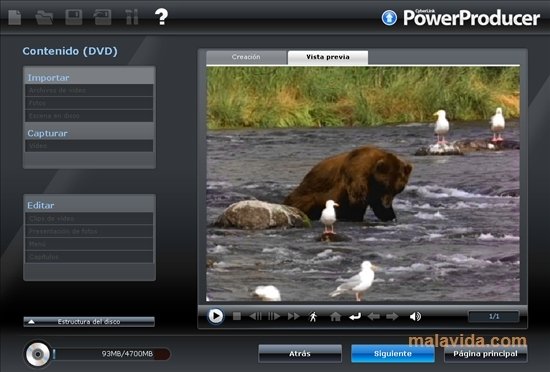This screenshot has height=372, width=550.
Task: Fast forward the preview
Action: (x=294, y=316)
